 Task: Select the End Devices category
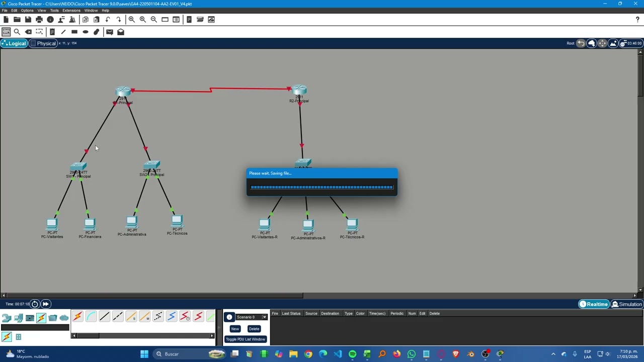click(18, 318)
